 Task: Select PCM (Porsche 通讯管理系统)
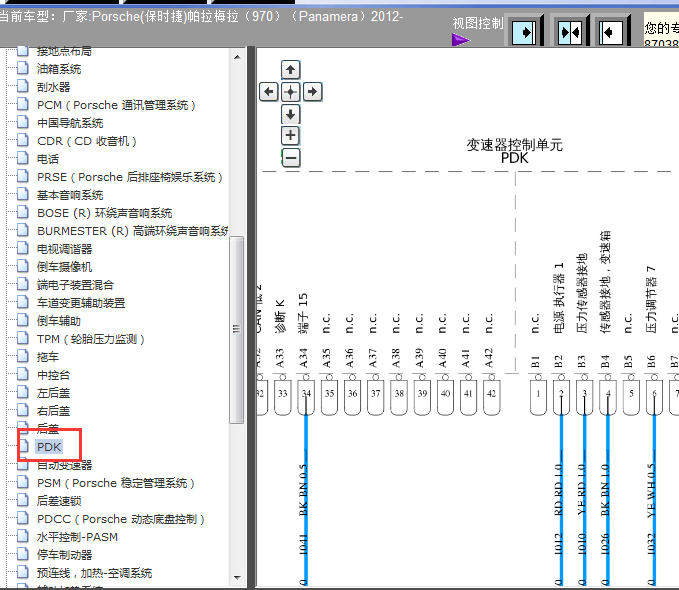coord(116,105)
